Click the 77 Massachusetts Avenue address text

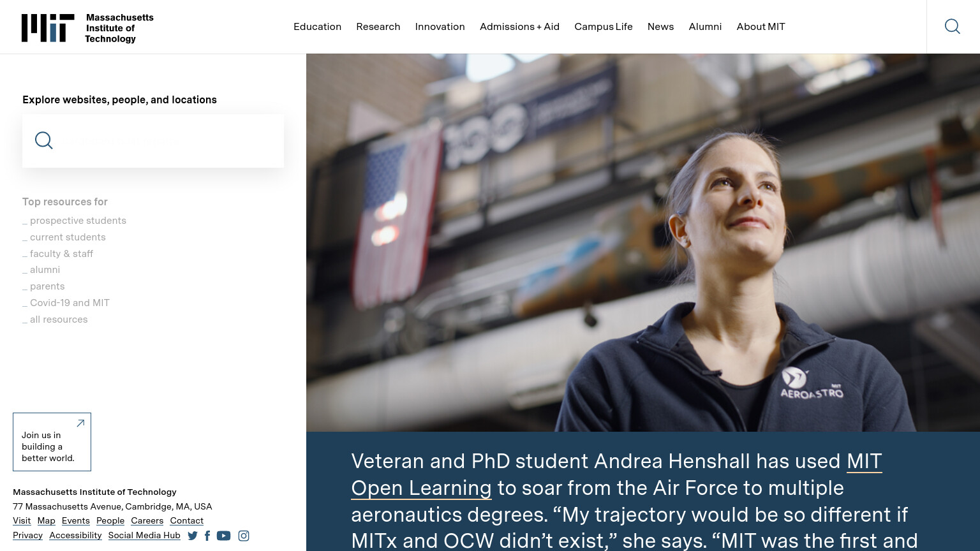click(112, 506)
